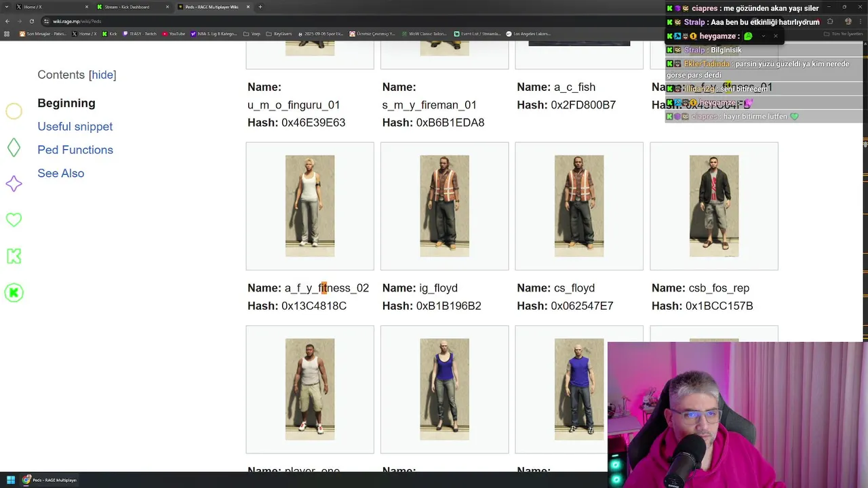Open a new browser tab with plus
868x488 pixels.
260,7
